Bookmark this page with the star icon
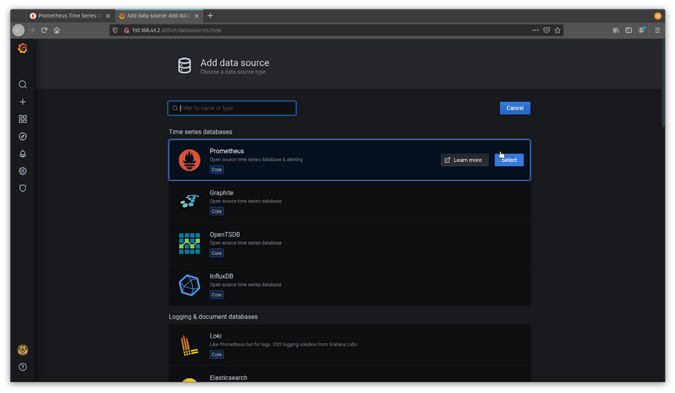This screenshot has width=675, height=393. coord(558,30)
